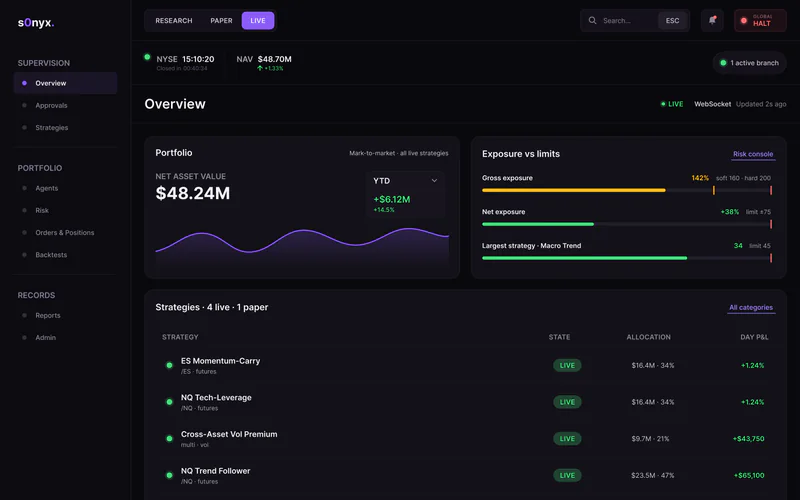
Task: Open the ES Momentum-Carry strategy name
Action: coord(220,361)
